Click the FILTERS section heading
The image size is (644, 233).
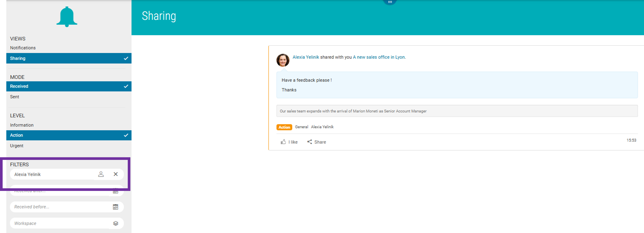click(19, 164)
